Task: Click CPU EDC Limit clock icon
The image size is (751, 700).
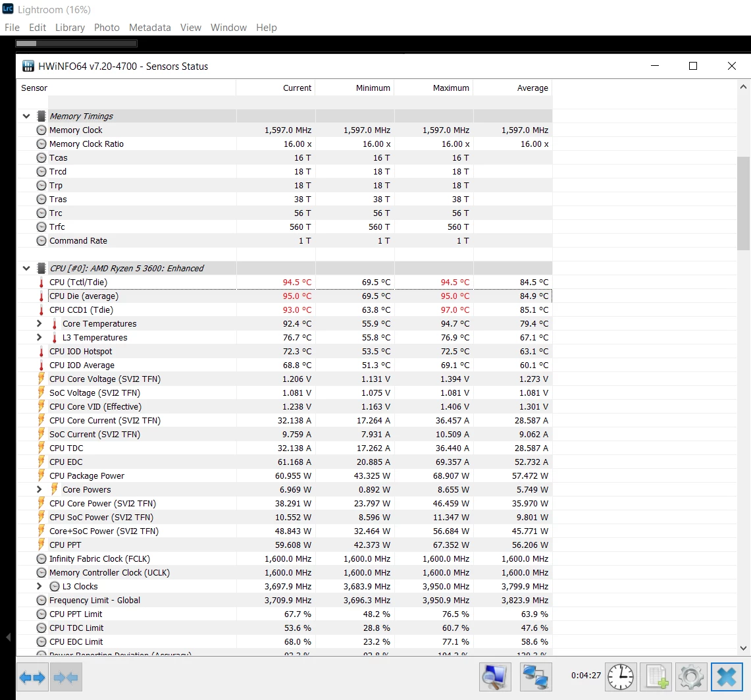Action: (41, 641)
